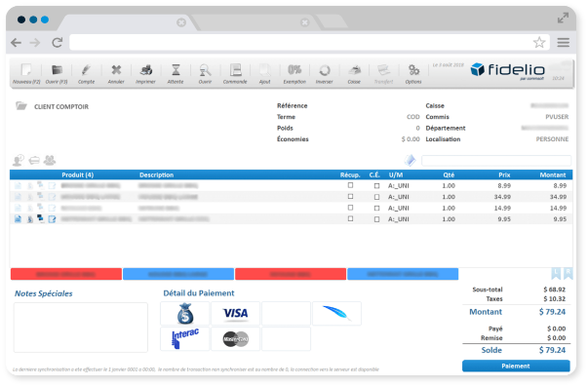Image resolution: width=588 pixels, height=387 pixels.
Task: Toggle Récup. checkbox on the 9.95 item row
Action: pyautogui.click(x=350, y=218)
